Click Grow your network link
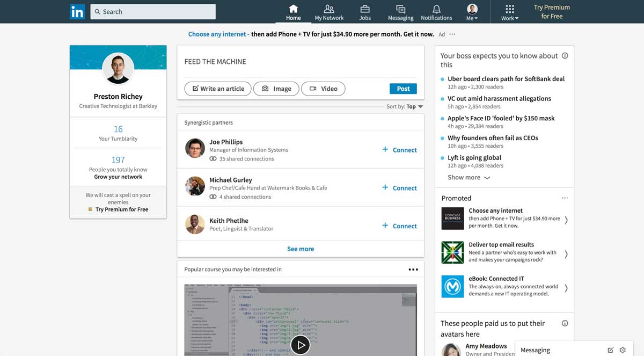The width and height of the screenshot is (644, 356). coord(118,177)
